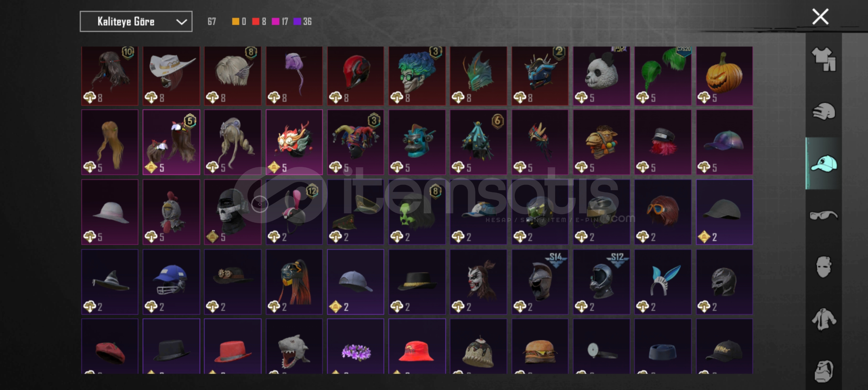Select the panda head item
The image size is (868, 390).
click(x=601, y=76)
